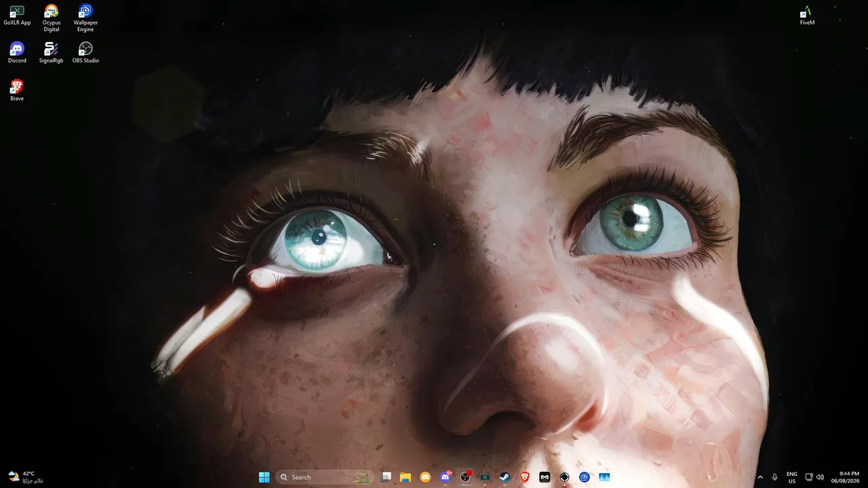
Task: Open network settings from the system tray
Action: pyautogui.click(x=809, y=477)
